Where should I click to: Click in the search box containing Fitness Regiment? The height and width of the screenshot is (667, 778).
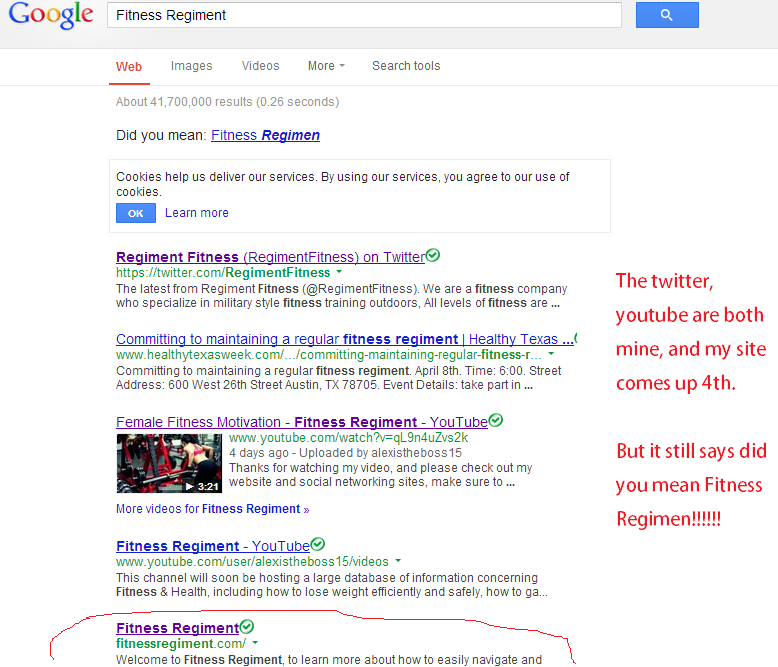(364, 15)
